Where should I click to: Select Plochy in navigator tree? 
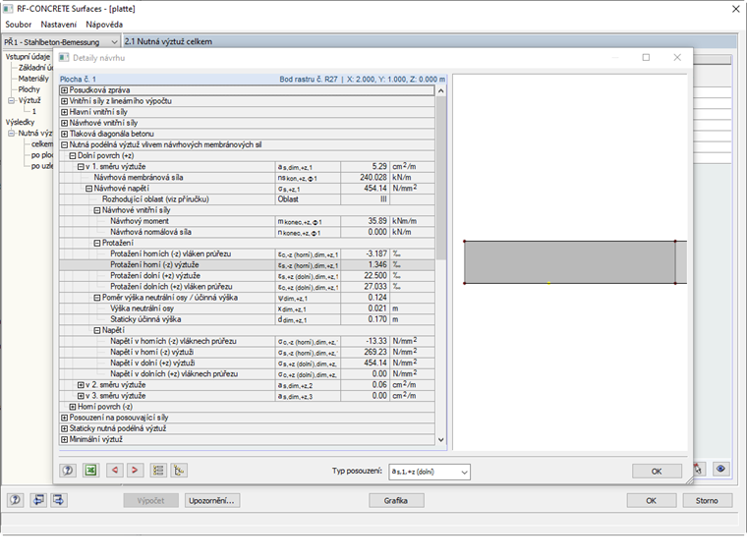tap(29, 89)
